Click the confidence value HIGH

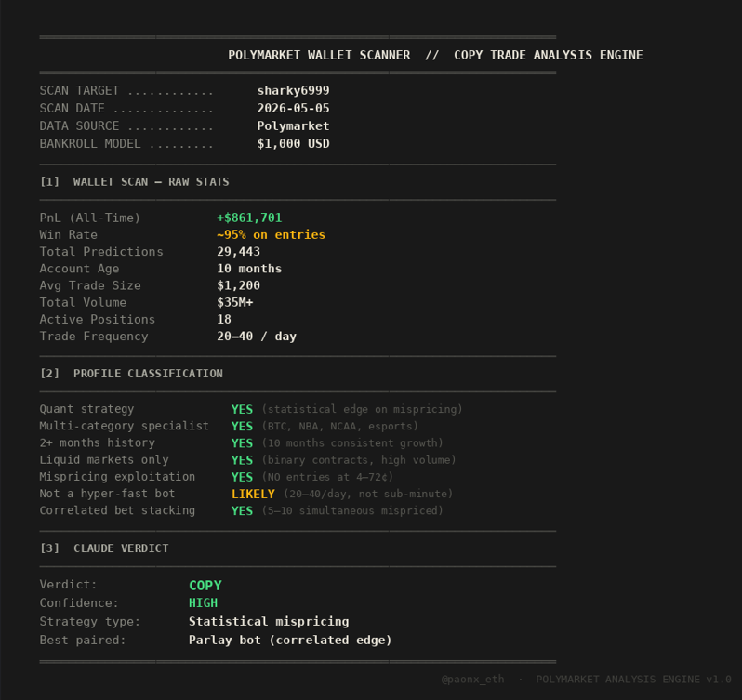[204, 603]
